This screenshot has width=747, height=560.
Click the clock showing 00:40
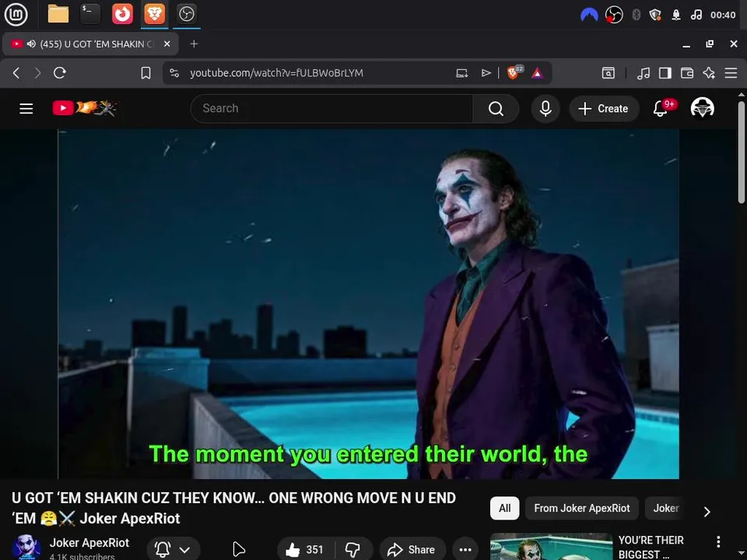point(723,15)
